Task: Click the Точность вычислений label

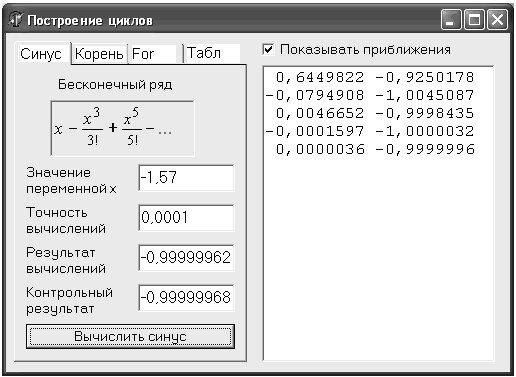Action: click(x=66, y=221)
